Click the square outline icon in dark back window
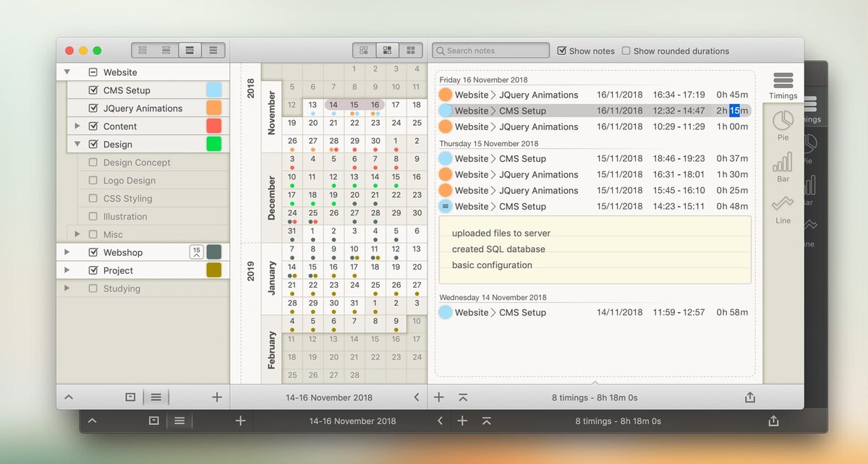The height and width of the screenshot is (464, 868). pyautogui.click(x=153, y=421)
